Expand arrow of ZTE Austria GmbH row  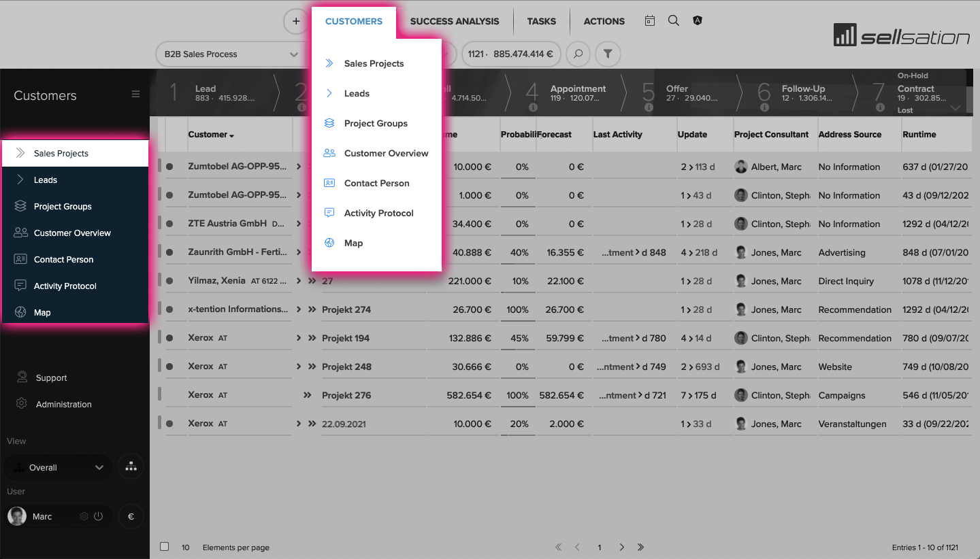[299, 224]
